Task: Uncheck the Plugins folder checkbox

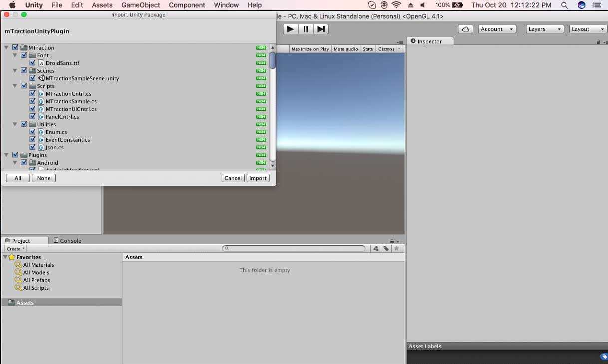Action: pos(15,155)
